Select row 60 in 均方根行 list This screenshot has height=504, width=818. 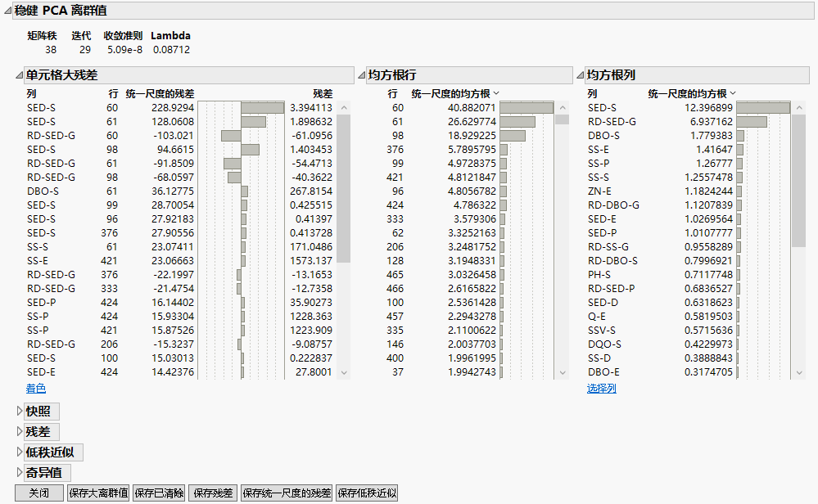click(397, 108)
